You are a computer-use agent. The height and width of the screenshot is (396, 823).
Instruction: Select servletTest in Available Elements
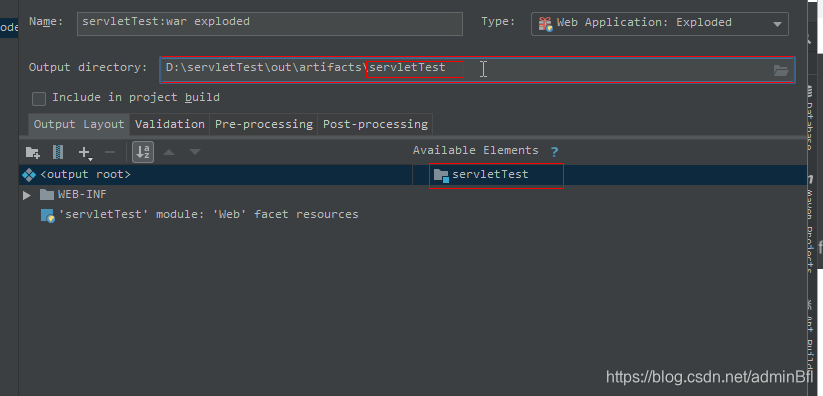point(489,175)
